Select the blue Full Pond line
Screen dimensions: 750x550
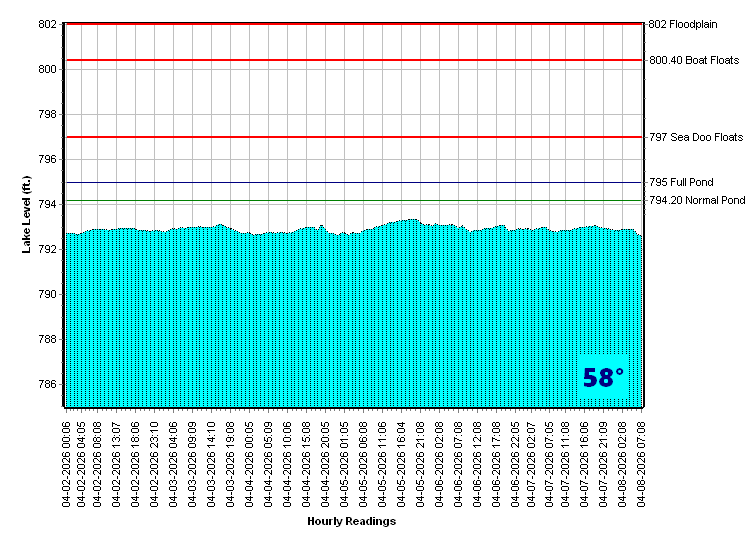pyautogui.click(x=350, y=183)
